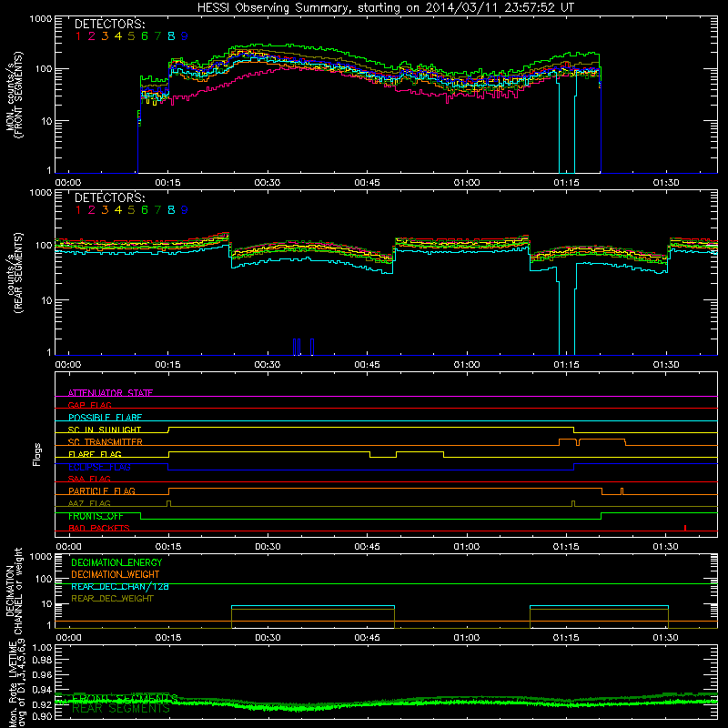Click the rear segments counts/s axis title

[15, 273]
